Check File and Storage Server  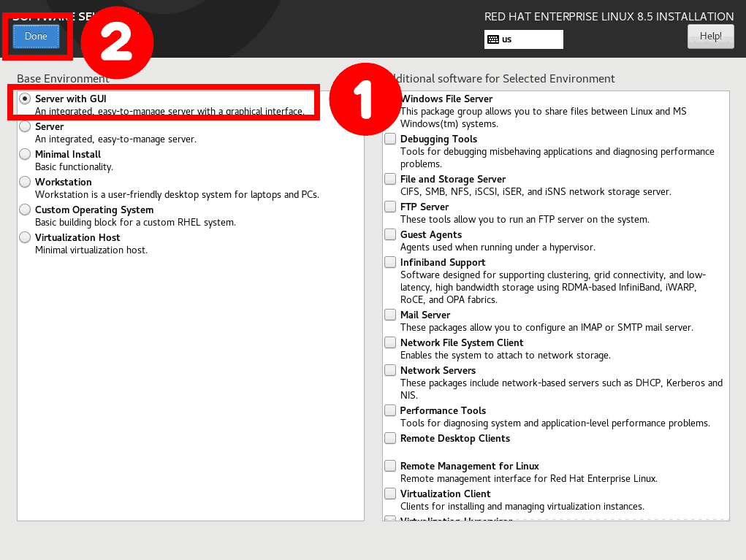[390, 179]
